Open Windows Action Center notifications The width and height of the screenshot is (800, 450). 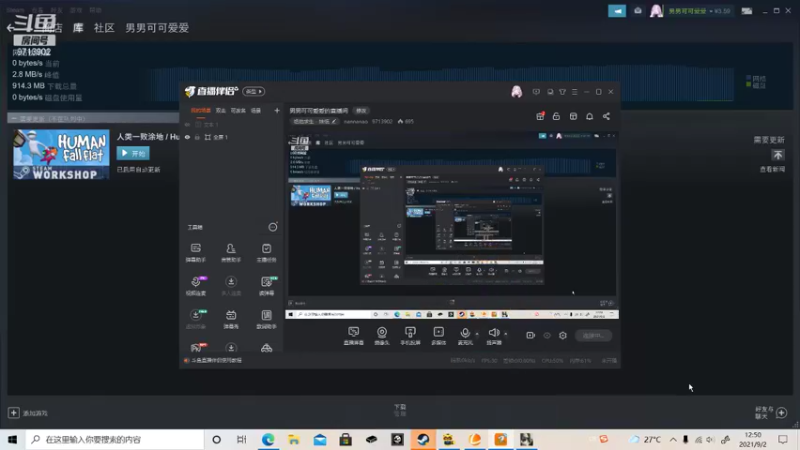coord(783,439)
